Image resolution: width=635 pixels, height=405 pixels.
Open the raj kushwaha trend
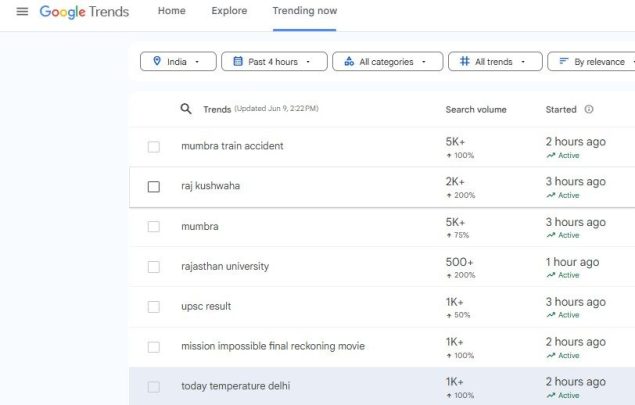pyautogui.click(x=210, y=186)
